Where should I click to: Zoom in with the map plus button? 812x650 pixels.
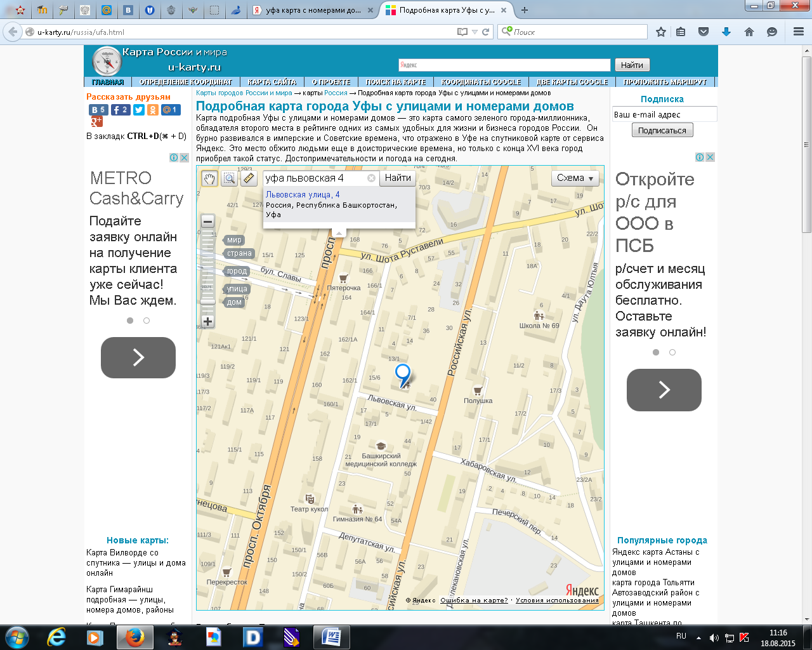207,322
